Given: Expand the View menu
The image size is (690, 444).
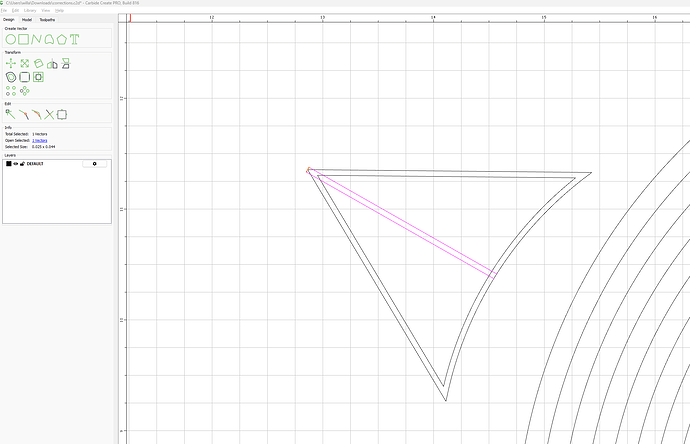Looking at the screenshot, I should pos(46,10).
